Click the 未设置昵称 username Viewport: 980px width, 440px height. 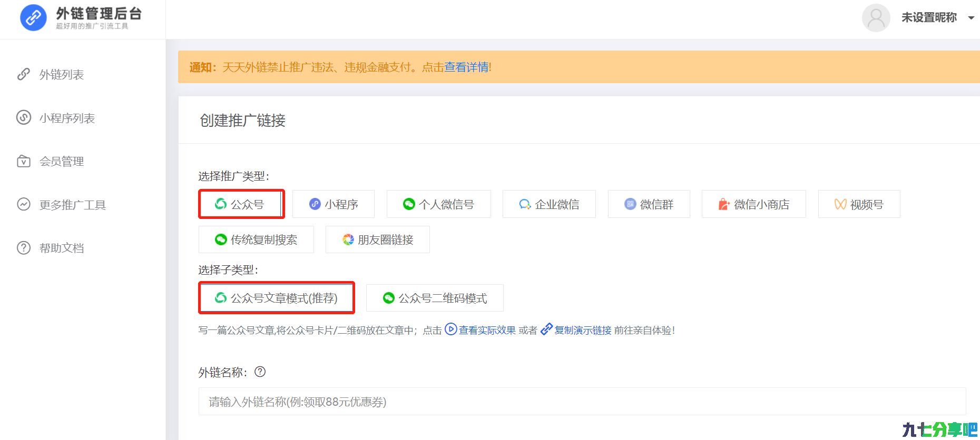929,17
